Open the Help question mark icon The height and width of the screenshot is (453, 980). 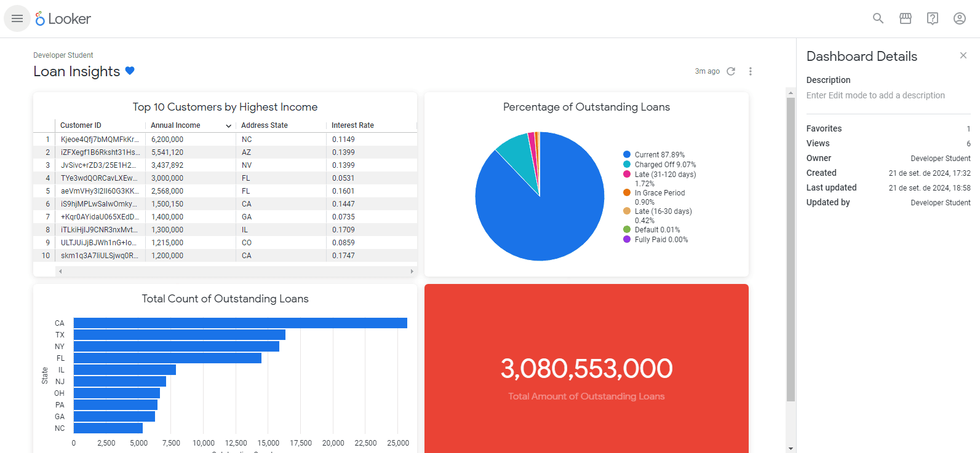932,18
